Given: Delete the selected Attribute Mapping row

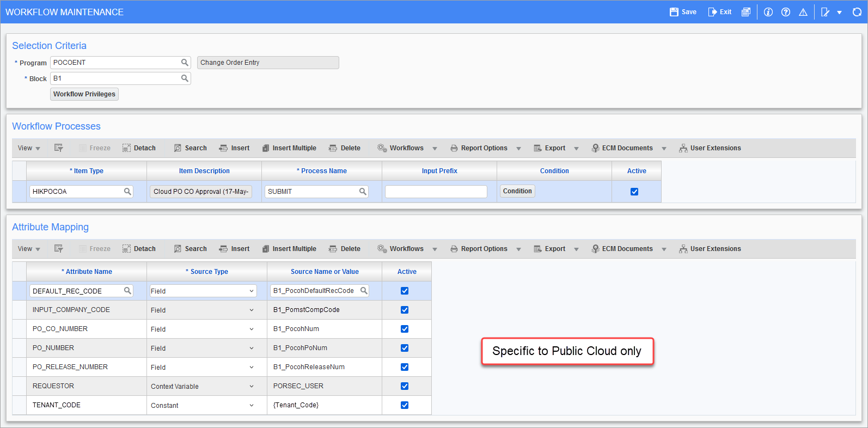Looking at the screenshot, I should tap(345, 249).
